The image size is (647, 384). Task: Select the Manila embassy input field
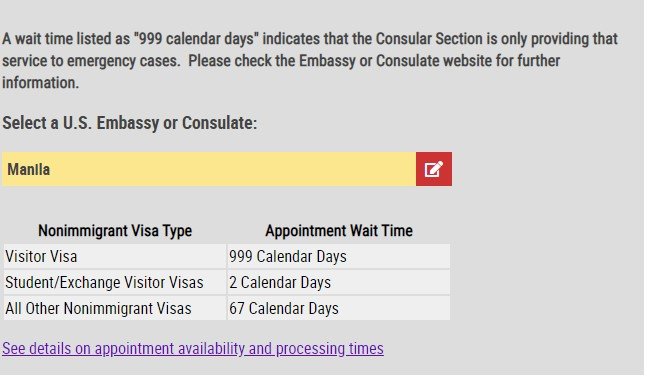coord(209,169)
